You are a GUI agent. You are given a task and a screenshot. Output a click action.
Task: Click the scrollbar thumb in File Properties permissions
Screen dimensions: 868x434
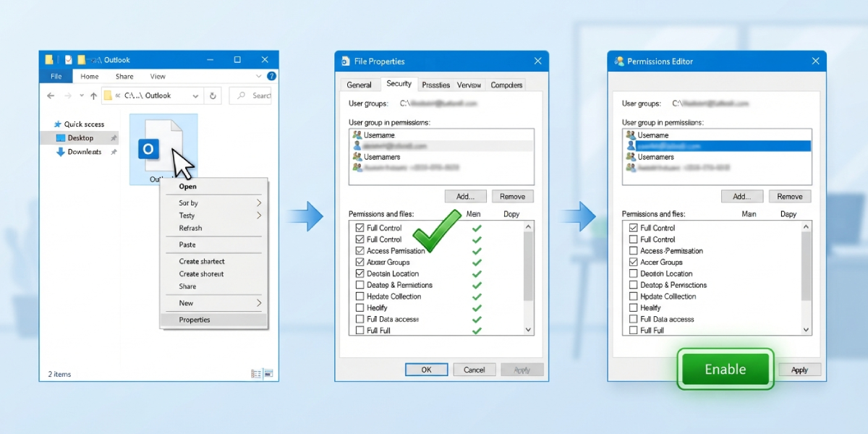click(528, 268)
